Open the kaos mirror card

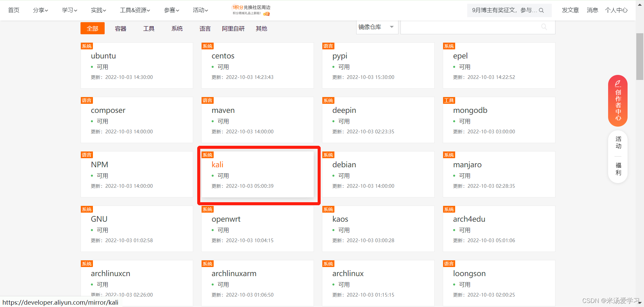(378, 229)
